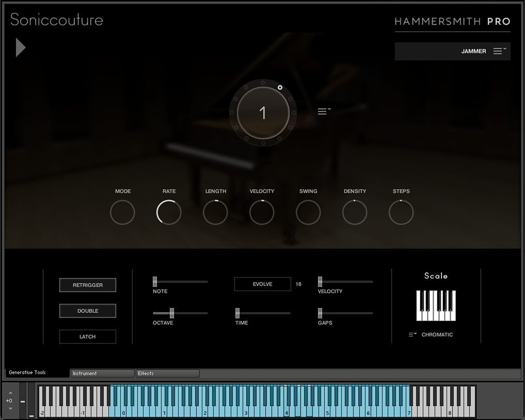This screenshot has height=420, width=525.
Task: Click the VELOCITY knob
Action: tap(262, 212)
